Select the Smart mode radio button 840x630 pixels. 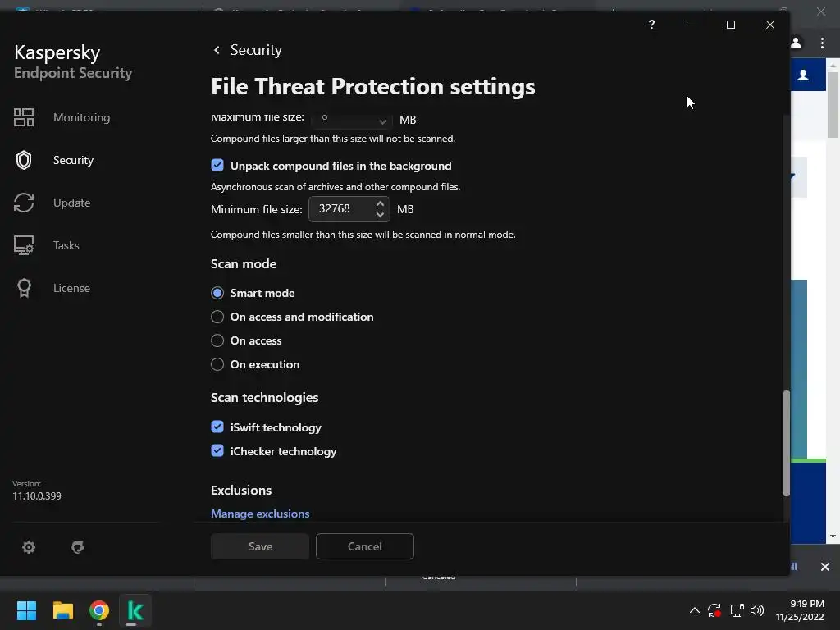point(217,293)
